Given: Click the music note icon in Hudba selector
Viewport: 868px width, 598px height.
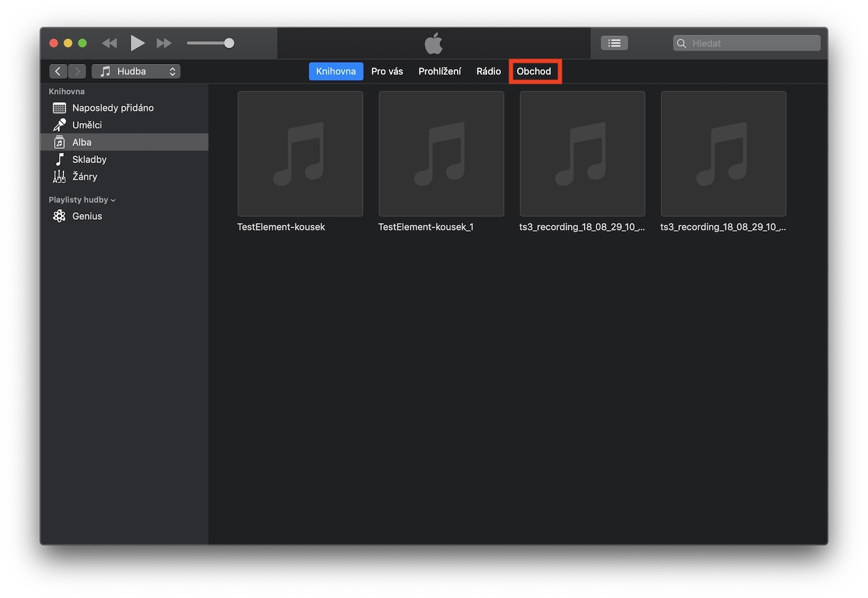Looking at the screenshot, I should tap(105, 71).
